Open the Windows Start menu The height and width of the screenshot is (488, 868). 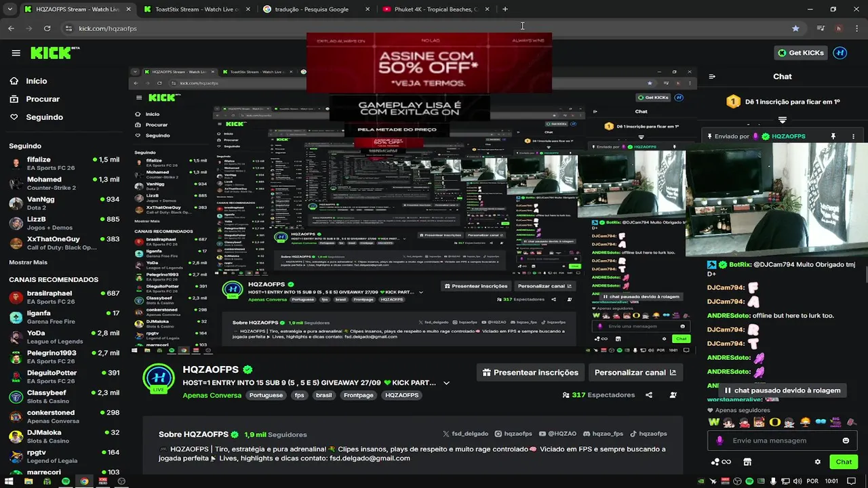pyautogui.click(x=9, y=481)
